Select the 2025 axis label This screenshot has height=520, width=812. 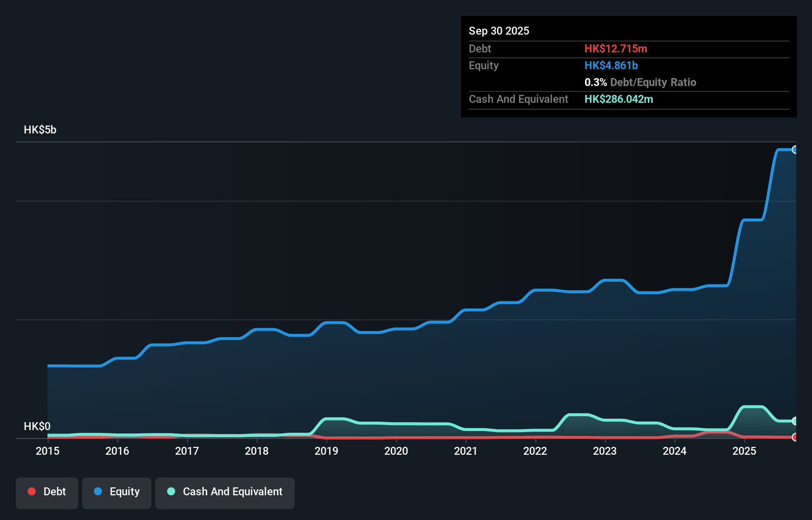(745, 451)
